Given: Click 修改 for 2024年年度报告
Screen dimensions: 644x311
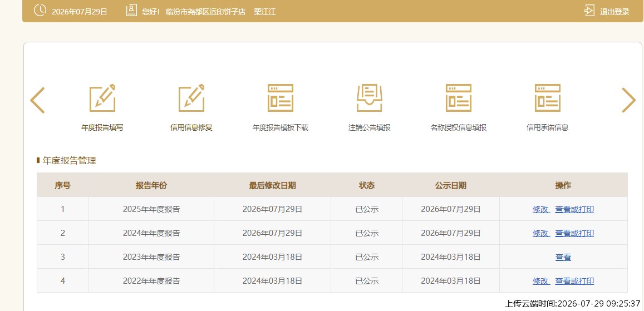Looking at the screenshot, I should coord(541,233).
